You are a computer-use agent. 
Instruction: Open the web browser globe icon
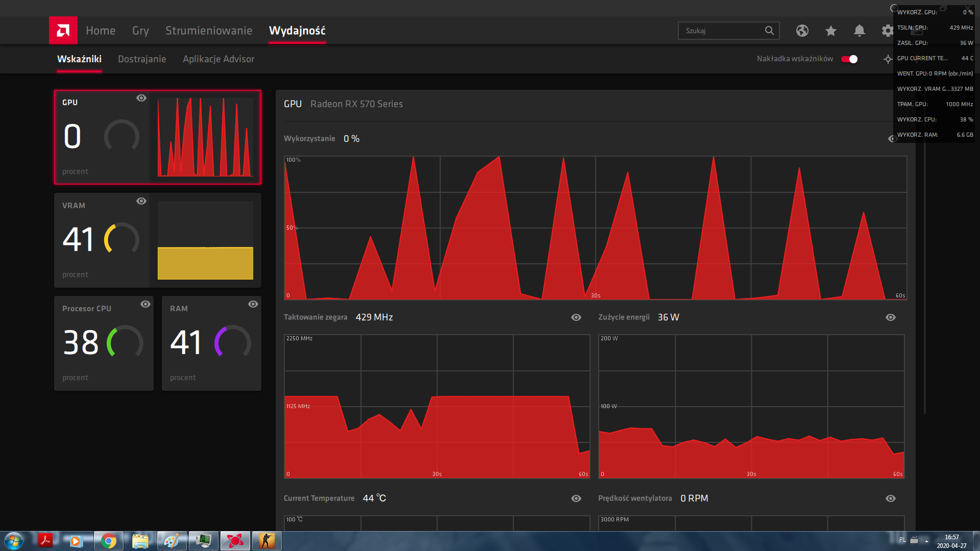(802, 31)
